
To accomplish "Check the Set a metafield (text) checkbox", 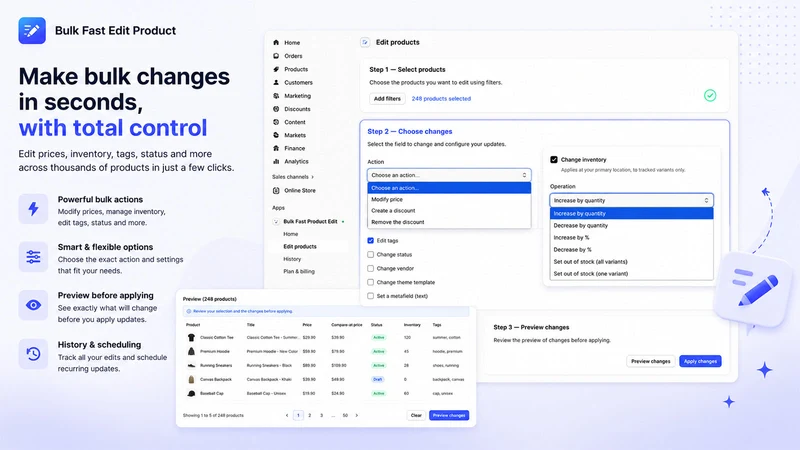I will point(370,295).
